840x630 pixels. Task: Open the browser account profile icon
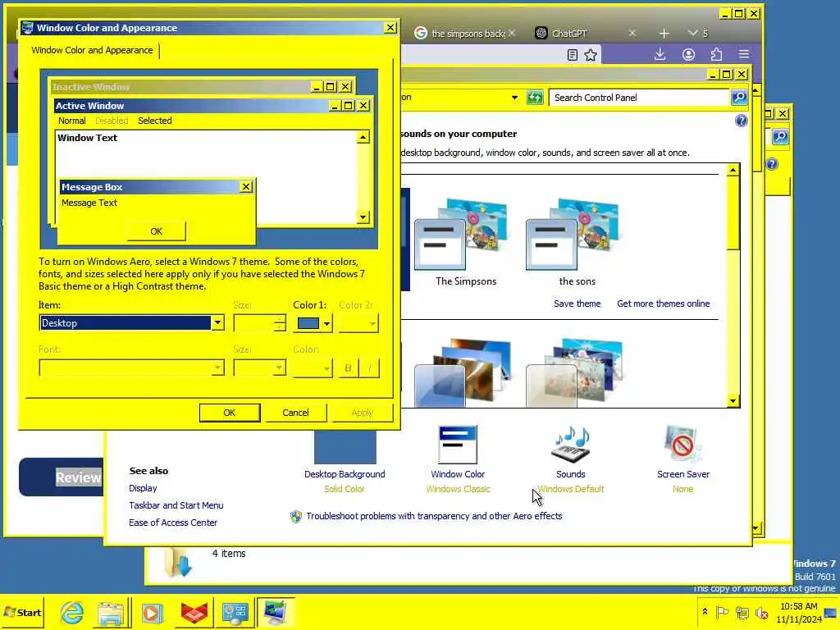[x=688, y=54]
